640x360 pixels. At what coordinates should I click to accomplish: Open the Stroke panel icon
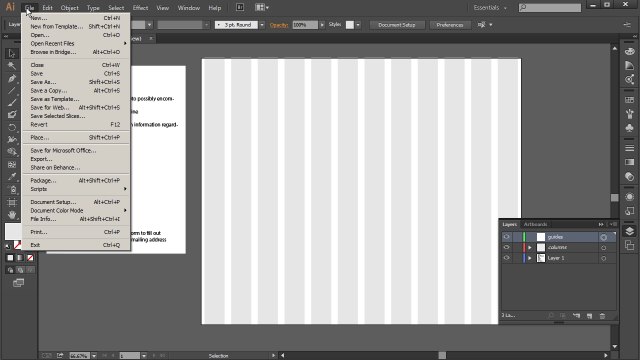tap(629, 148)
